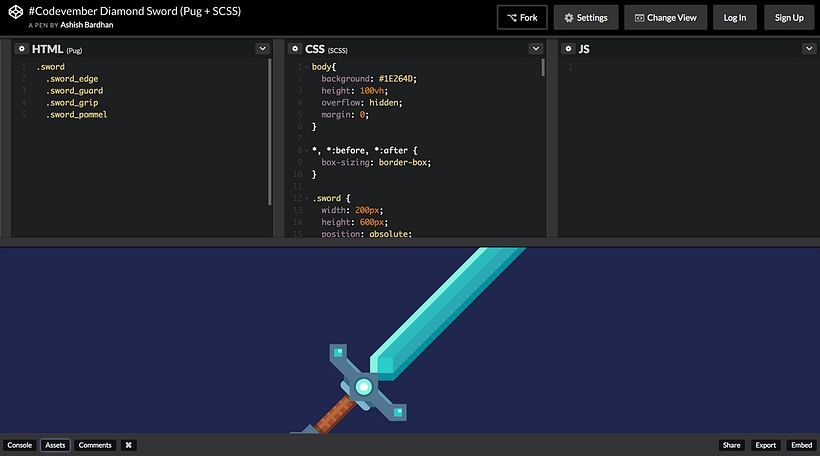This screenshot has width=820, height=456.
Task: Click the '.sword_guard' line in HTML
Action: (x=74, y=91)
